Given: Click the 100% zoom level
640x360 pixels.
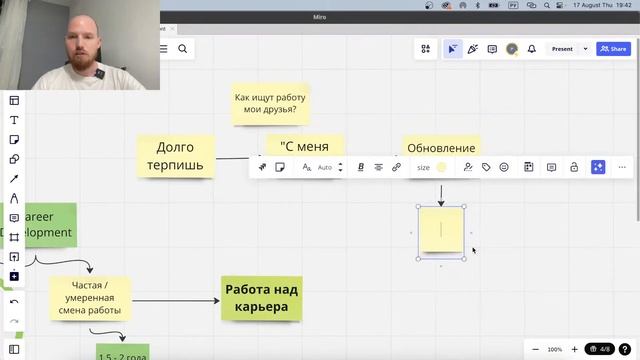Looking at the screenshot, I should [555, 349].
